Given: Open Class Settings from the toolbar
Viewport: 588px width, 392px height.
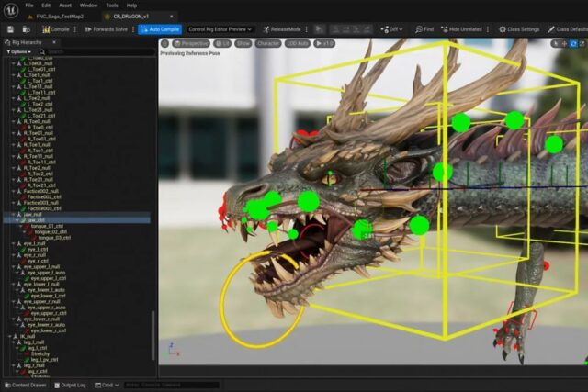Looking at the screenshot, I should [519, 29].
